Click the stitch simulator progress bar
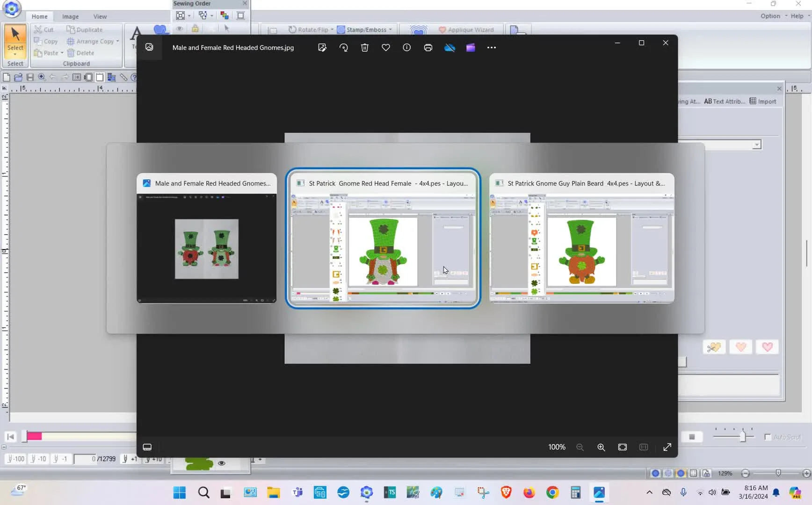Viewport: 812px width, 505px height. (x=79, y=436)
